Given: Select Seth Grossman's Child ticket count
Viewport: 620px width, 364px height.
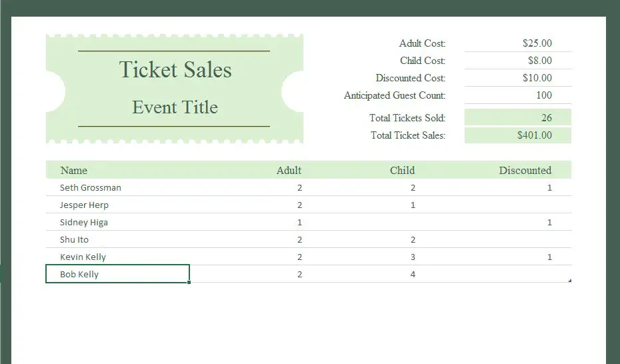Looking at the screenshot, I should 413,188.
